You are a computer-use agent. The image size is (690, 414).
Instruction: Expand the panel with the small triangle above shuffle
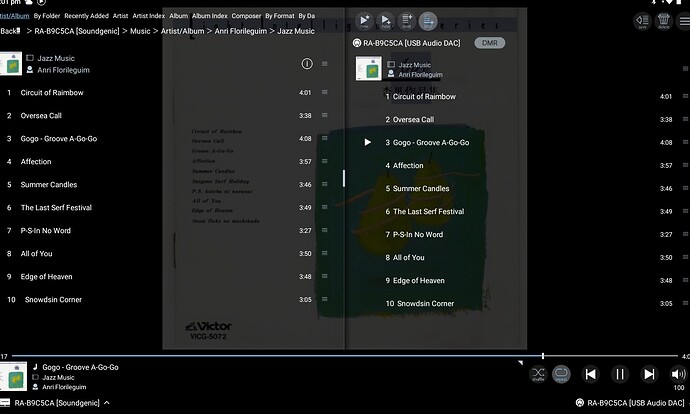tap(521, 363)
